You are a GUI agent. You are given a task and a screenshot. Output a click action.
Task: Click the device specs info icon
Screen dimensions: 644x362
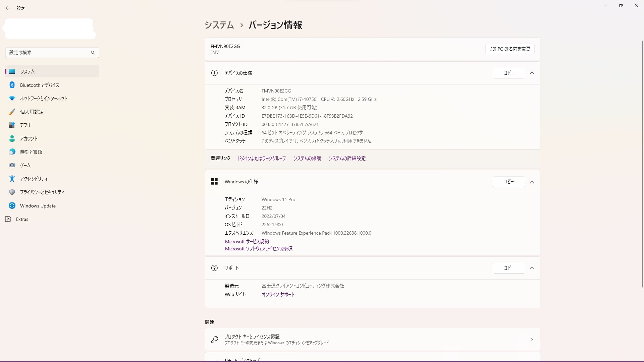click(214, 73)
